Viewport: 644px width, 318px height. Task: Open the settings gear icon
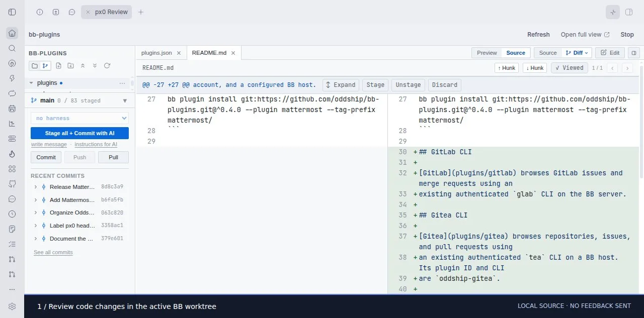point(12,306)
